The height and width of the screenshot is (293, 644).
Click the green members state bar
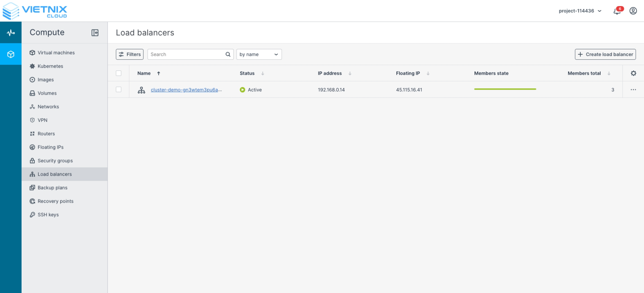[x=505, y=89]
